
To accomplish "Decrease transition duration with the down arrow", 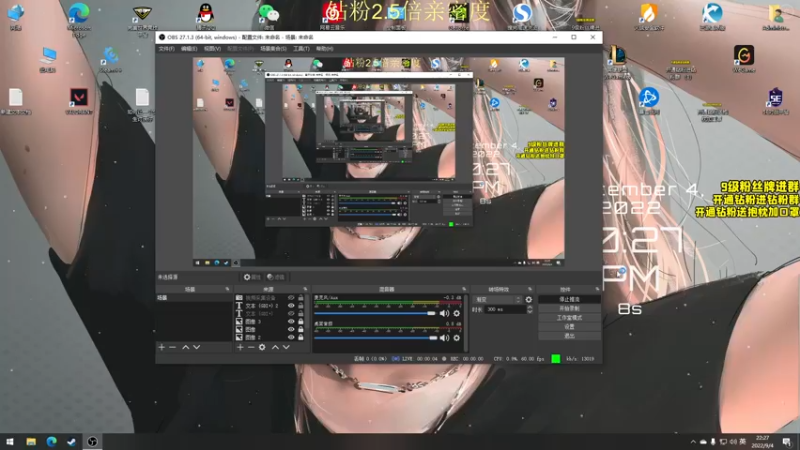I will [x=530, y=311].
